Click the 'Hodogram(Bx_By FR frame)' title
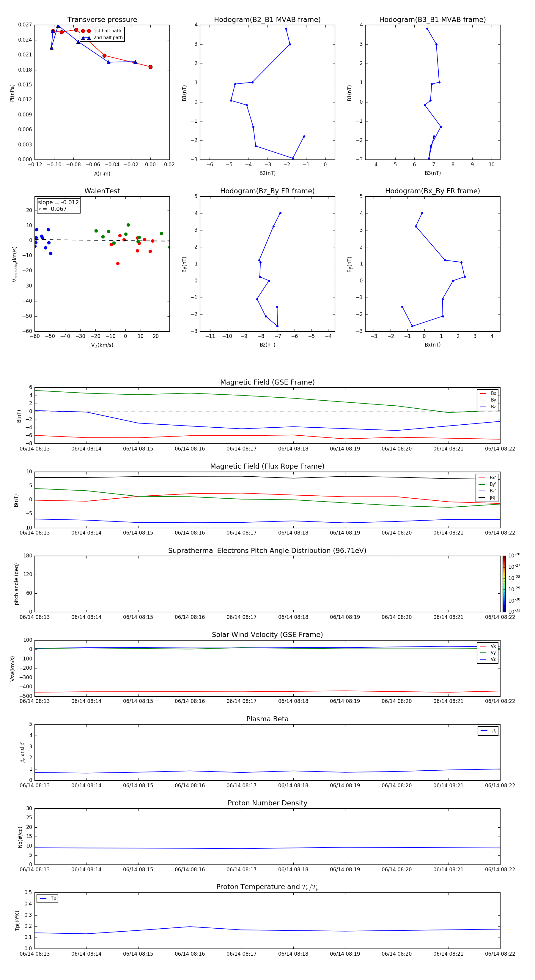 [x=432, y=191]
